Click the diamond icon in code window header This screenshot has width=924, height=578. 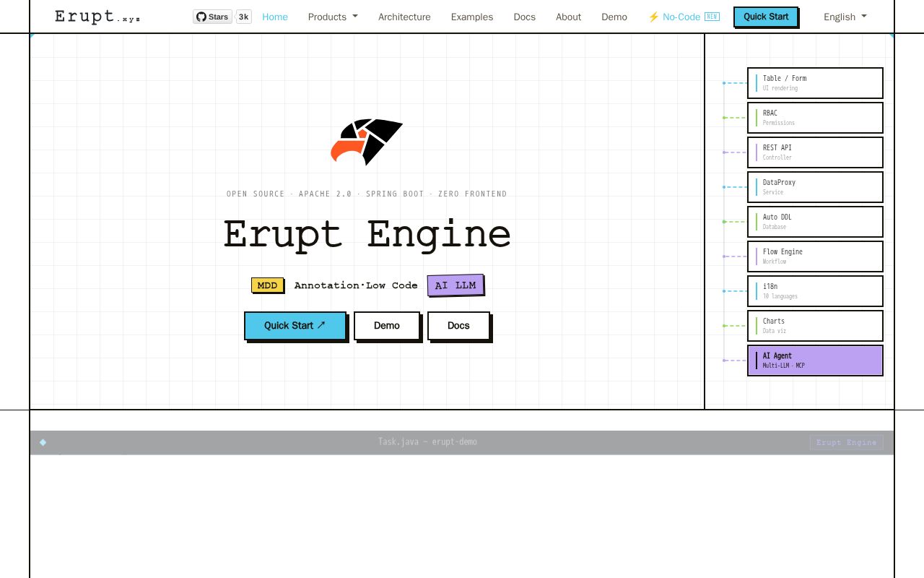pos(43,442)
